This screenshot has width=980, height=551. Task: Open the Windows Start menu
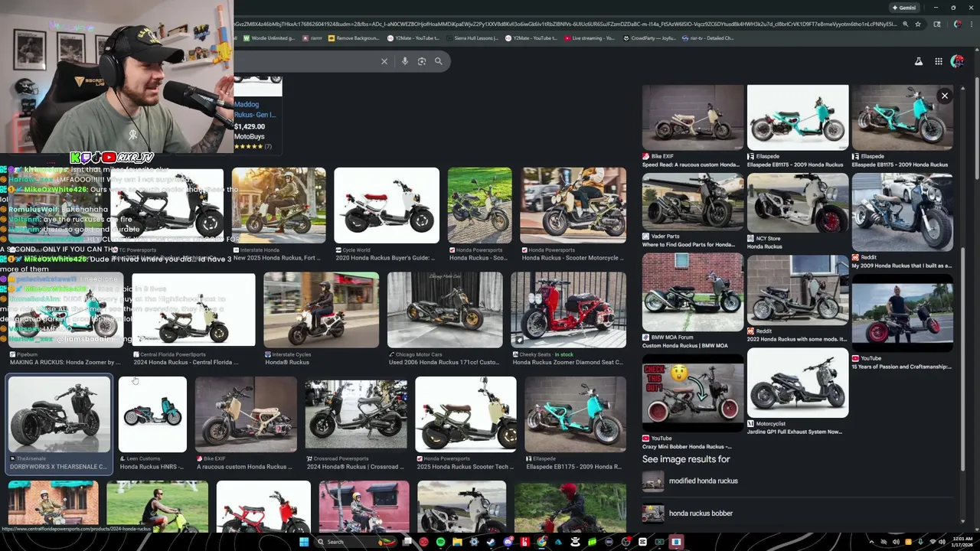[304, 542]
